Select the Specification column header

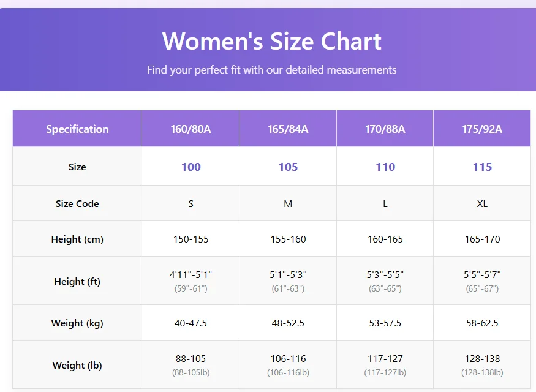tap(77, 129)
